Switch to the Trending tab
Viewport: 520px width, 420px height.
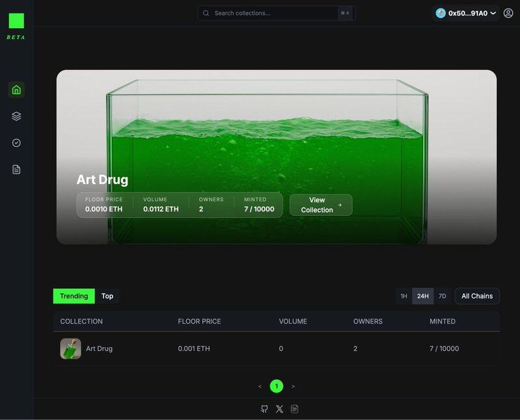pyautogui.click(x=73, y=296)
